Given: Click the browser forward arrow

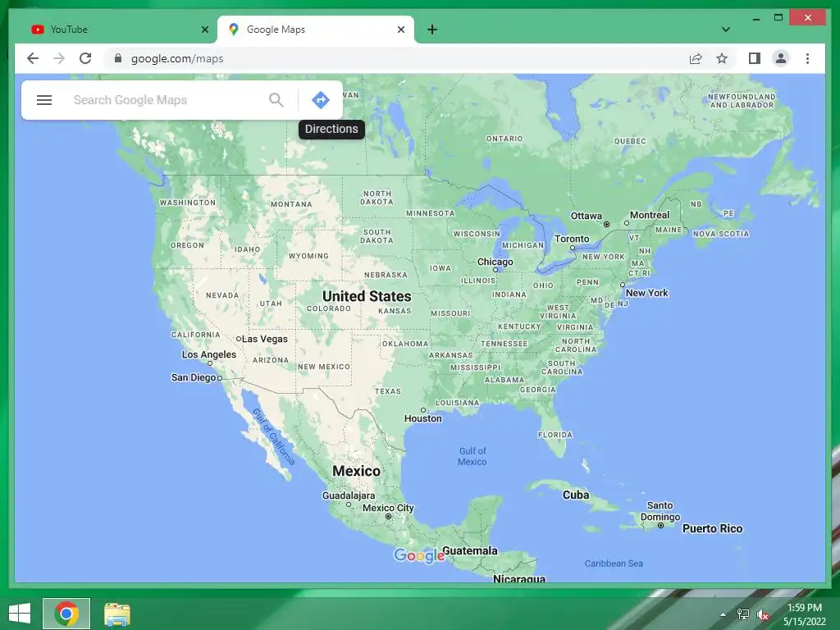Looking at the screenshot, I should click(x=59, y=58).
